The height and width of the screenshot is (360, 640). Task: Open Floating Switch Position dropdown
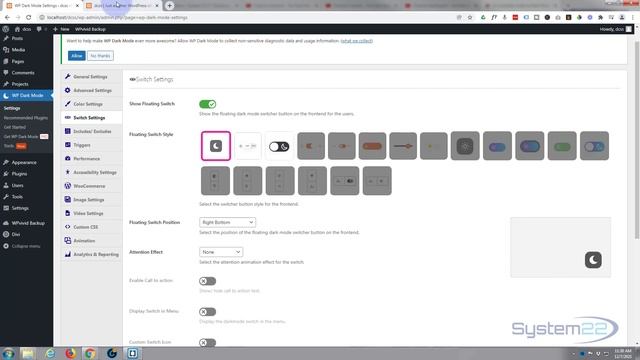pos(227,222)
